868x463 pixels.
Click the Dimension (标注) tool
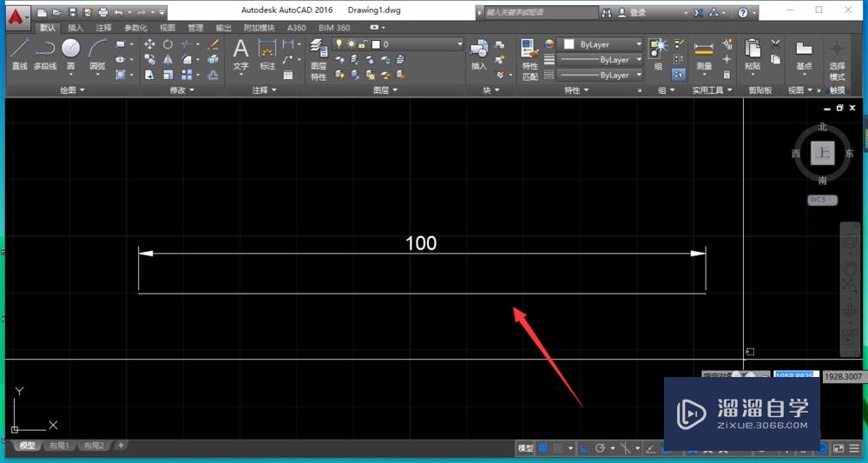click(267, 54)
